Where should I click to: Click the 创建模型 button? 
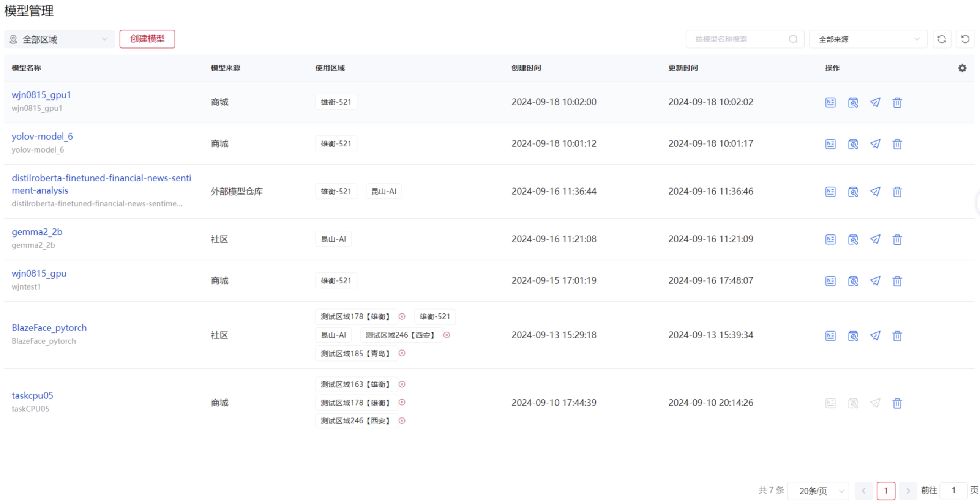(x=147, y=39)
